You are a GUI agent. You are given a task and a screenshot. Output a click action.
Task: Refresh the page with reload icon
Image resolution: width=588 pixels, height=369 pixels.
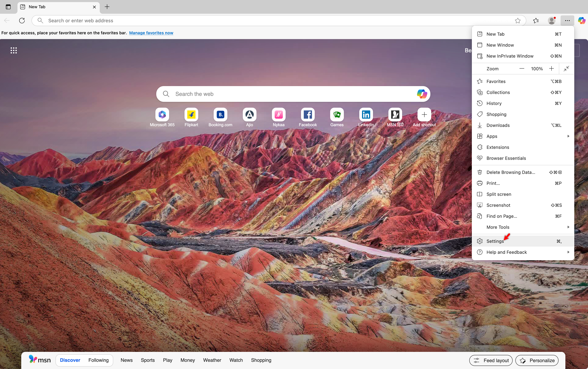point(22,21)
